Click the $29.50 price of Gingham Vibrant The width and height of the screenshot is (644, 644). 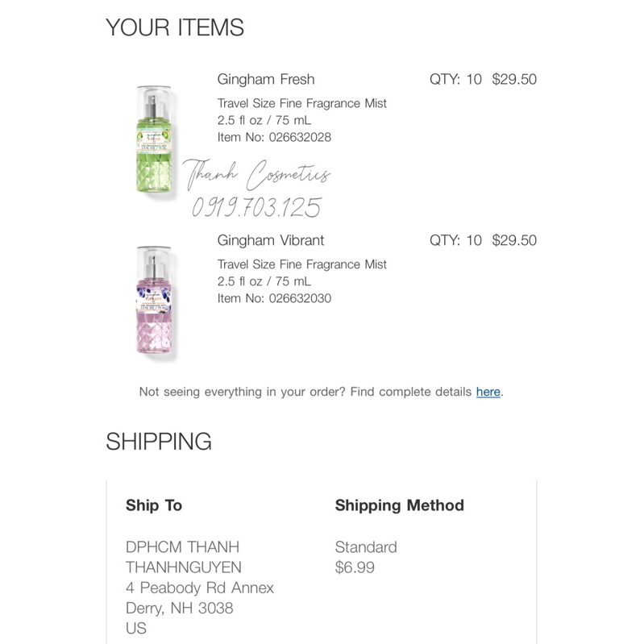coord(514,240)
